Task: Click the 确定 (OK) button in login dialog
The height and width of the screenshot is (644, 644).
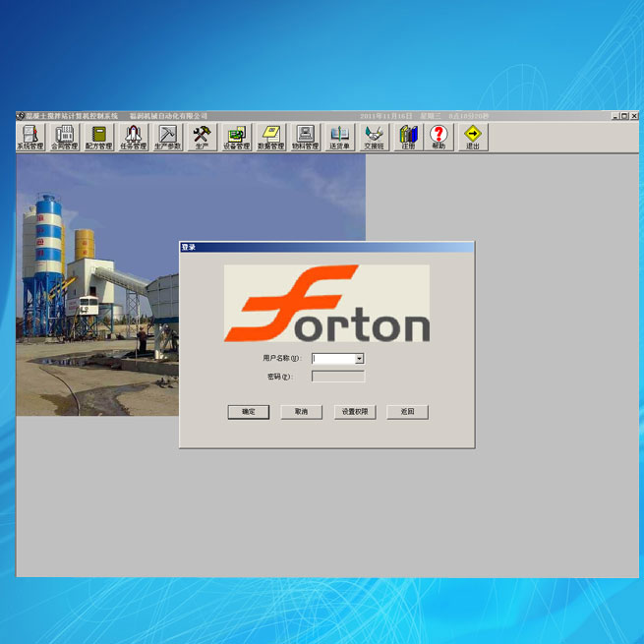Action: [249, 412]
